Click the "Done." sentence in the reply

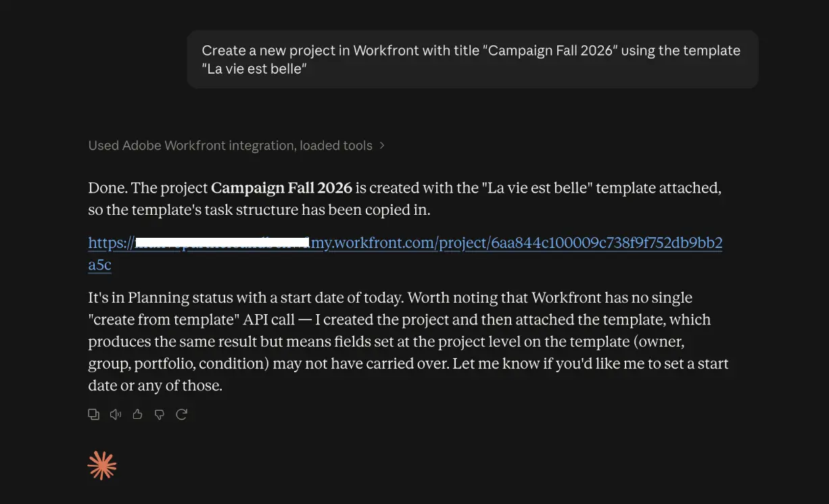click(103, 188)
